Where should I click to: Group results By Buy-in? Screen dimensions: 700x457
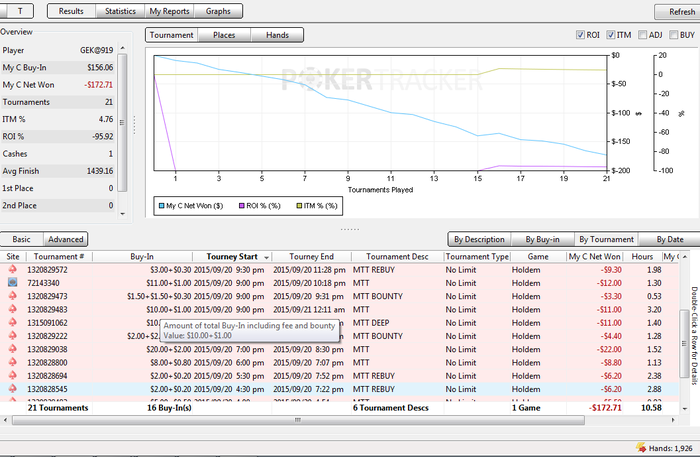point(542,239)
